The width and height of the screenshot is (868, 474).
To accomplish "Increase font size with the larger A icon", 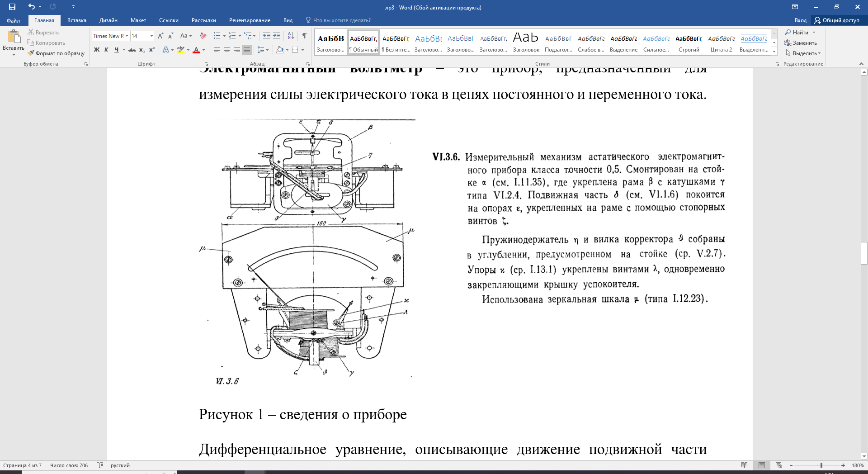I will coord(160,36).
